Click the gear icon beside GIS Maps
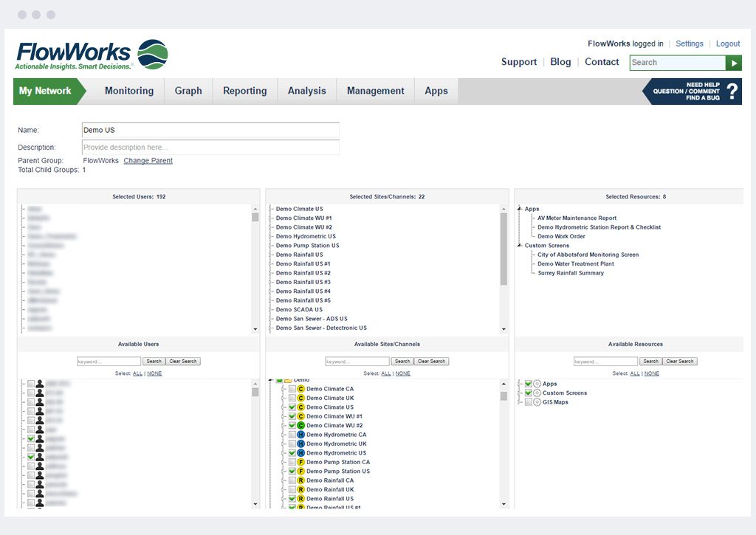The image size is (756, 535). point(537,402)
